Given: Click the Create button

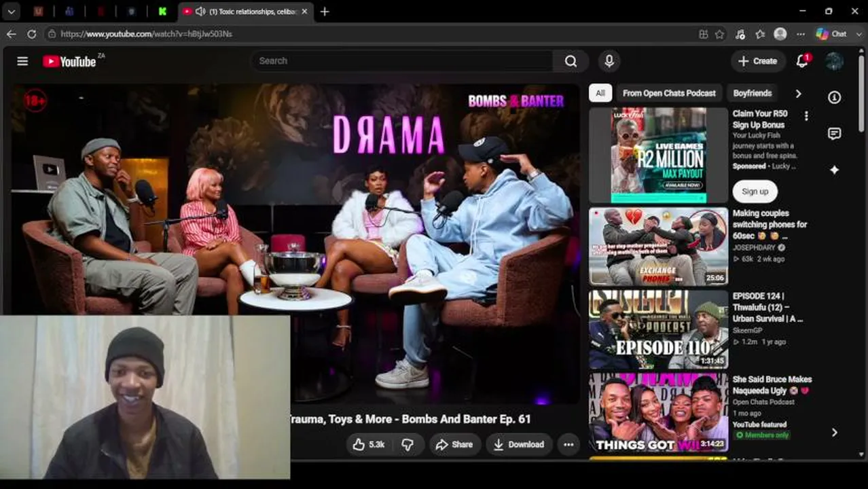Looking at the screenshot, I should point(758,61).
